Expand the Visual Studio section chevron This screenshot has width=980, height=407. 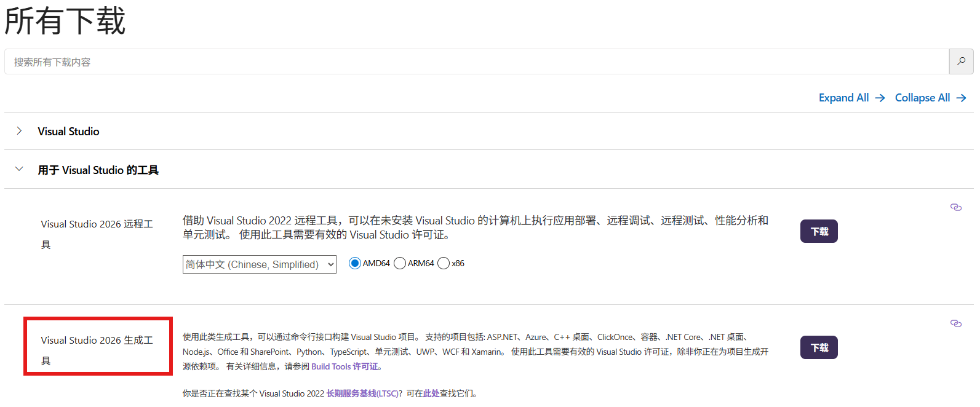pyautogui.click(x=19, y=131)
